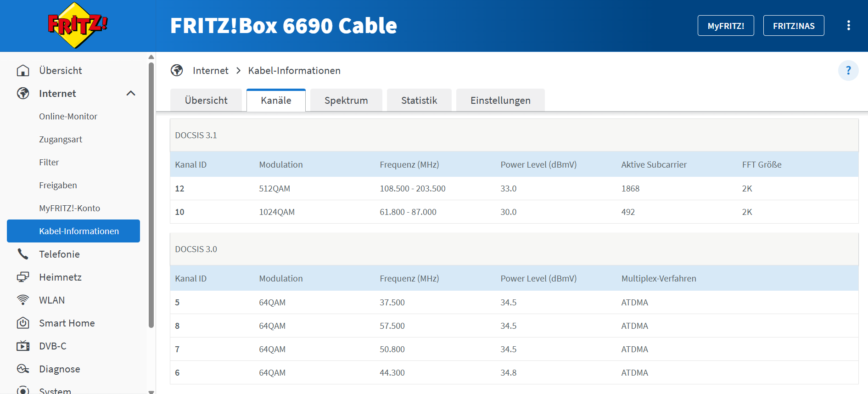This screenshot has width=868, height=394.
Task: Click the Telefonie phone icon
Action: [23, 254]
